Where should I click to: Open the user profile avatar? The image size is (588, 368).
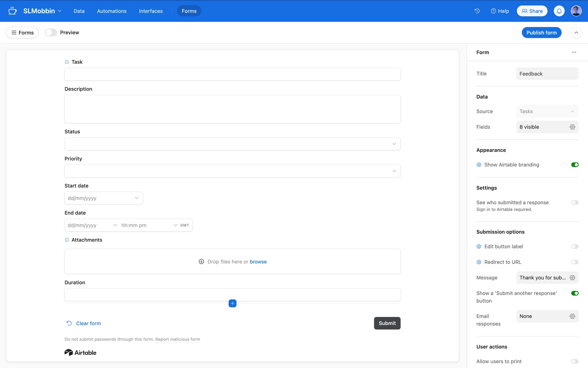tap(576, 11)
